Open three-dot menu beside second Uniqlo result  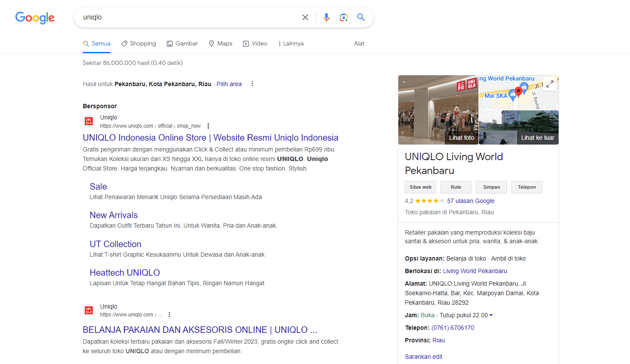click(x=169, y=315)
